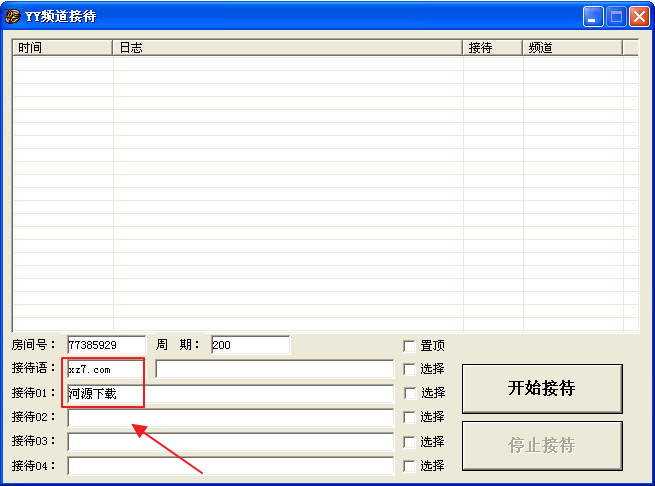The width and height of the screenshot is (655, 486).
Task: Tick the 选择 checkbox for 接待01
Action: (409, 393)
